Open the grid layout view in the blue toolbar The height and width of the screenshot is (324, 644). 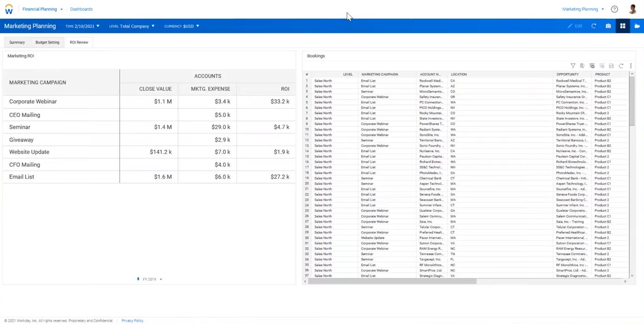coord(623,26)
